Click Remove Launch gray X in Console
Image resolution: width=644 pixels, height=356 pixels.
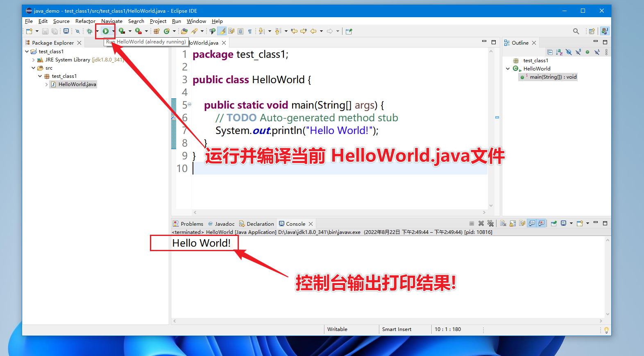481,223
